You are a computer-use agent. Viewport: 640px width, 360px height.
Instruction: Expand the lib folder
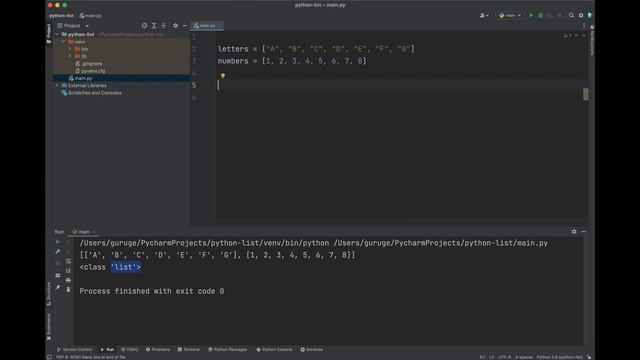[70, 56]
